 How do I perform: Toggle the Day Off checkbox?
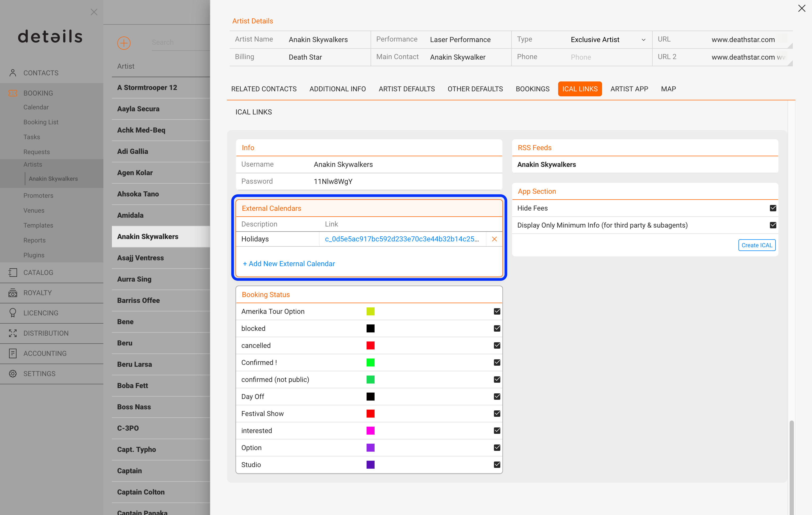(x=497, y=397)
